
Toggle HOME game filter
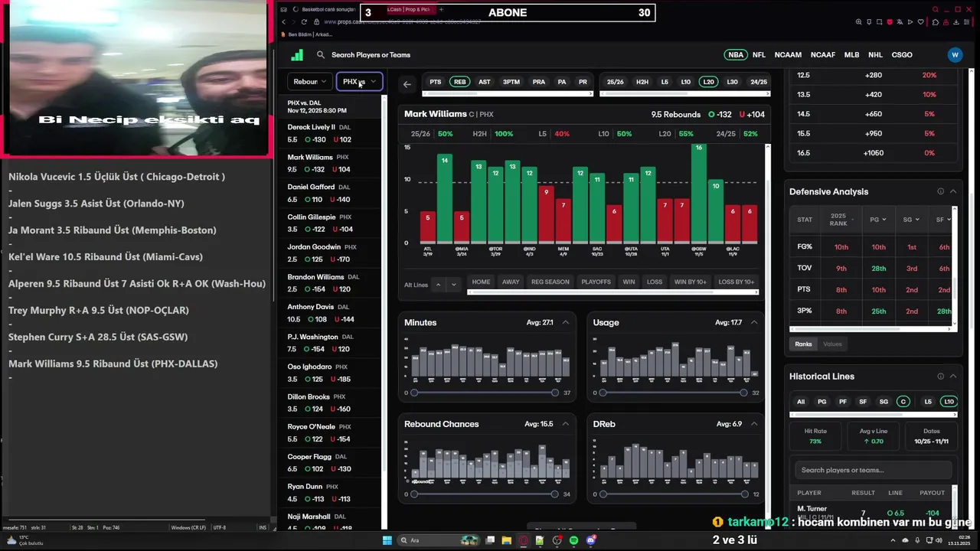(481, 282)
